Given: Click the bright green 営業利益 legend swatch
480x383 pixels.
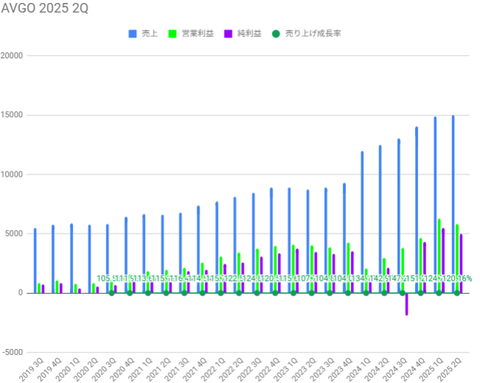Looking at the screenshot, I should (x=172, y=34).
